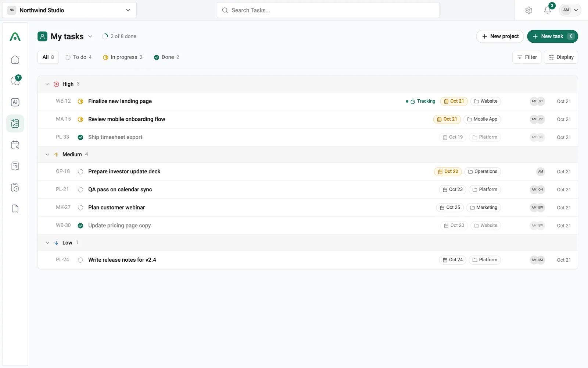Mark Prepare investor update deck status circle

coord(80,171)
